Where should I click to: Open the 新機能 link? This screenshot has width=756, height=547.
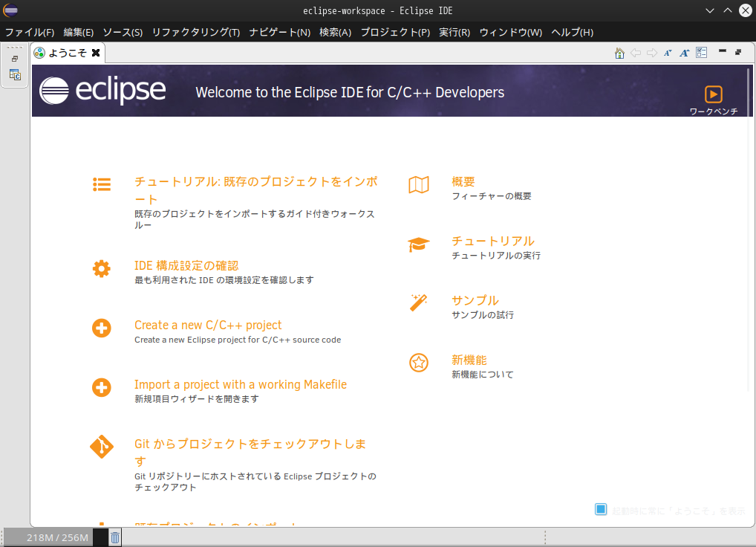pos(469,360)
